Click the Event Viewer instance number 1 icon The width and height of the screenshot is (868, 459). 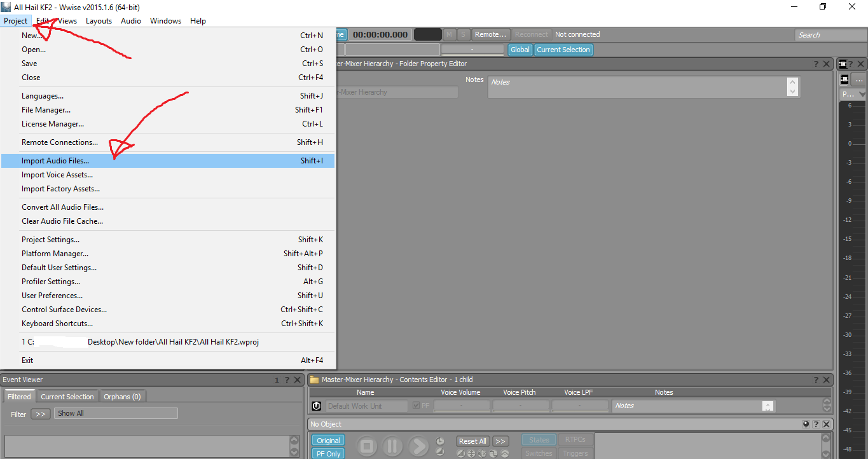[277, 380]
